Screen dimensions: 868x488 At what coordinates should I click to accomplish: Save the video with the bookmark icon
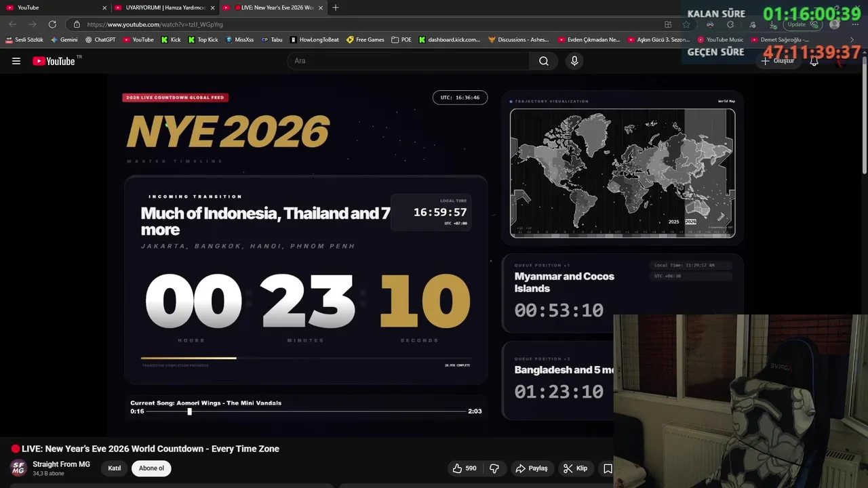608,468
